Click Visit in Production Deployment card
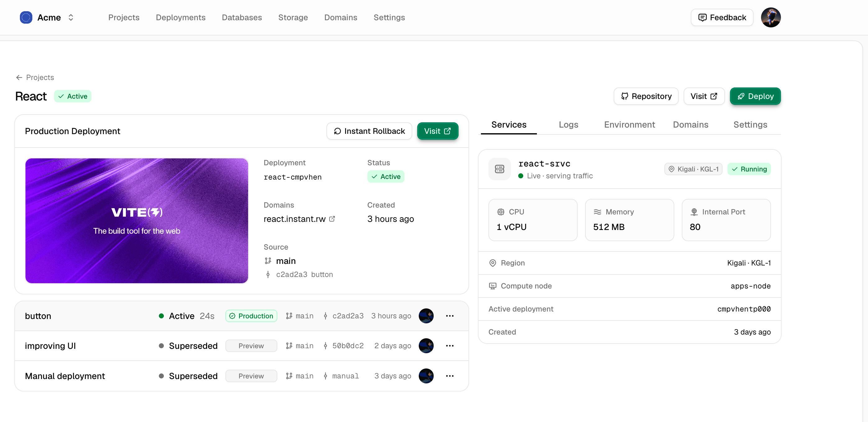 (437, 131)
